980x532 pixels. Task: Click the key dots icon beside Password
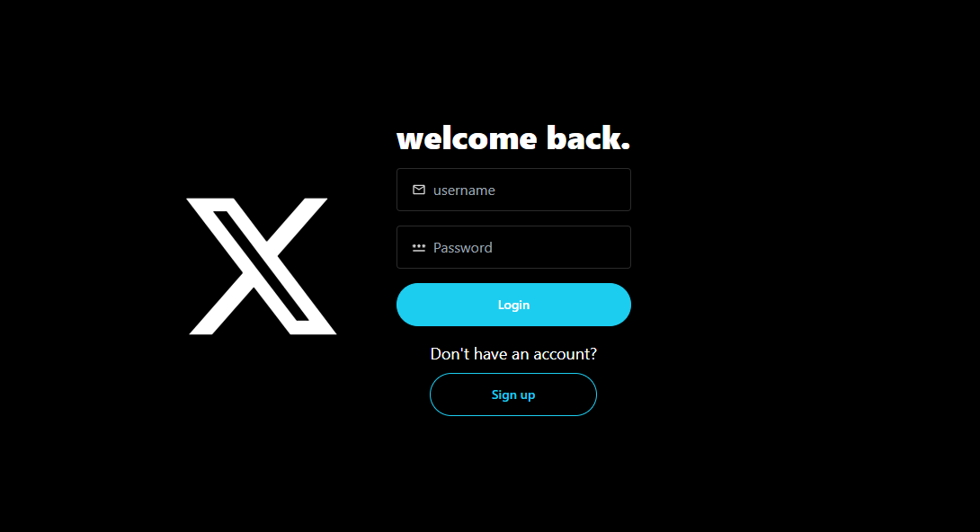(419, 248)
